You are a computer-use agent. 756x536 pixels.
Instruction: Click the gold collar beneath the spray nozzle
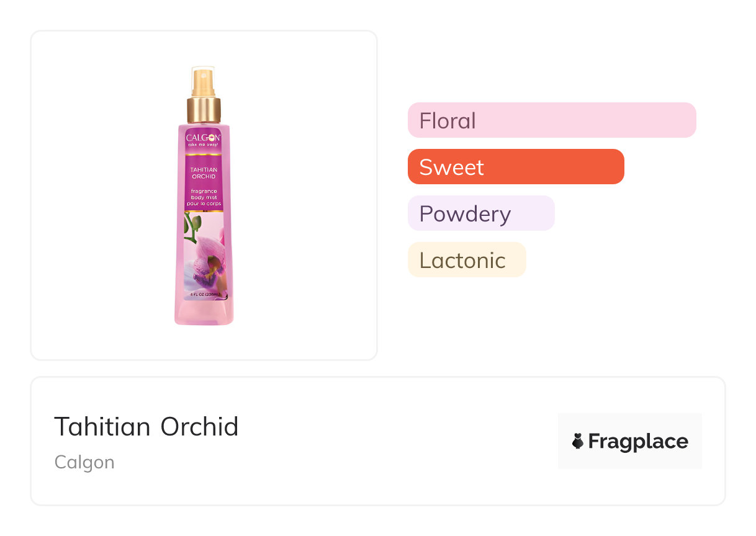[x=204, y=110]
